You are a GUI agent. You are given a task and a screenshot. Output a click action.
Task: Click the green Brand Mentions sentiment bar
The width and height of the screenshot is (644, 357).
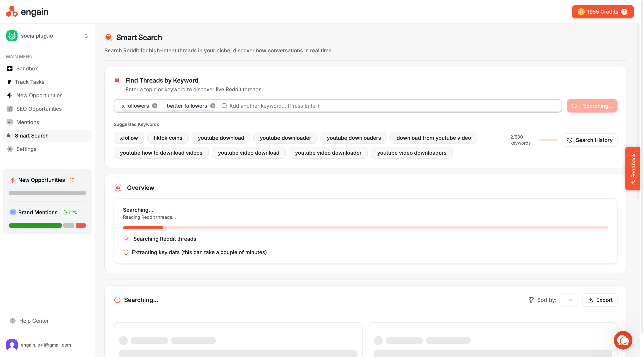tap(36, 225)
